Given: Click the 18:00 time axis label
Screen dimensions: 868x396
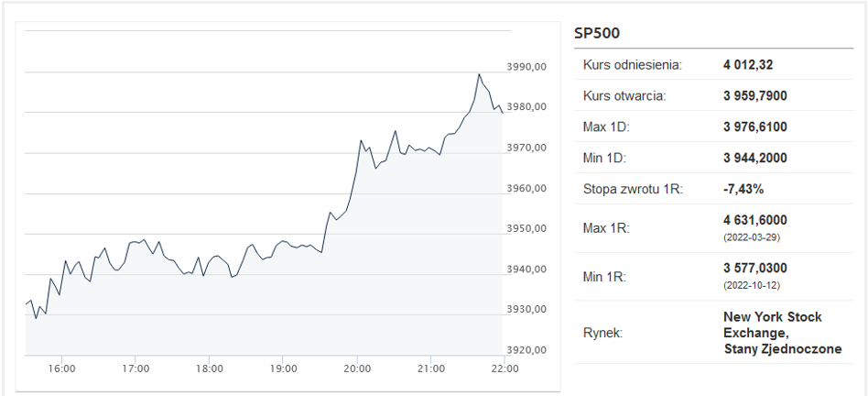Looking at the screenshot, I should pos(210,368).
